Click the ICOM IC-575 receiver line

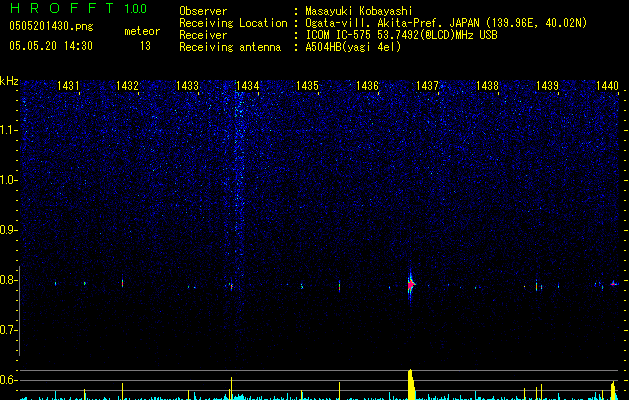(401, 35)
